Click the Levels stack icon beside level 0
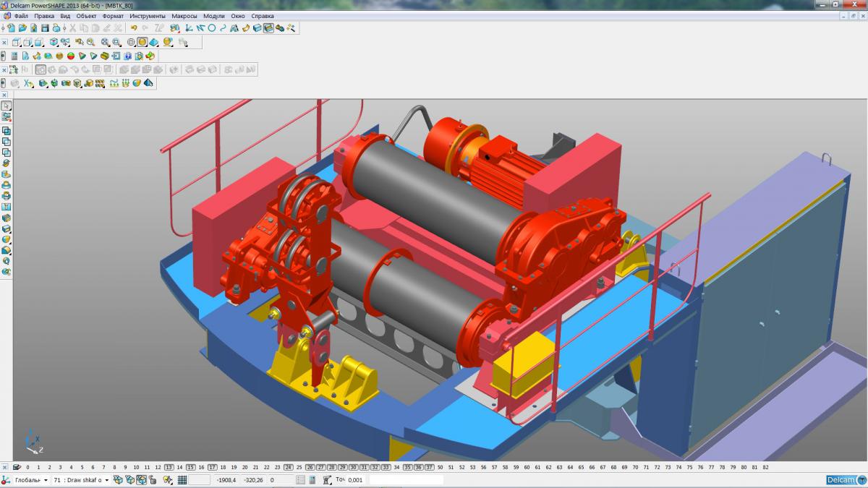The width and height of the screenshot is (868, 488). click(16, 468)
